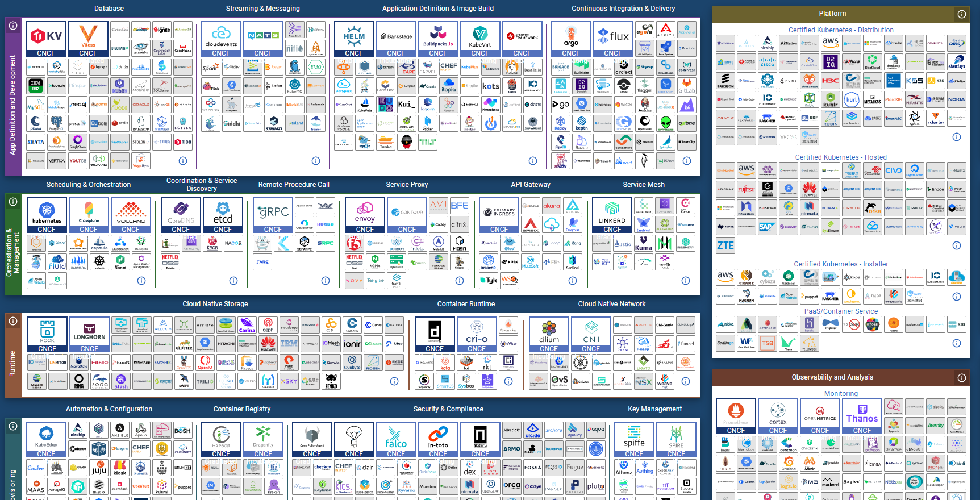Select the cilium network card
This screenshot has width=980, height=500.
tap(549, 335)
